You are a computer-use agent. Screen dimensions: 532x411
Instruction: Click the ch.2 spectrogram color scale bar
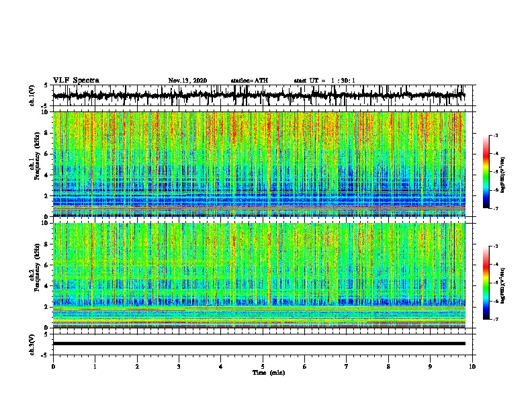coord(486,283)
